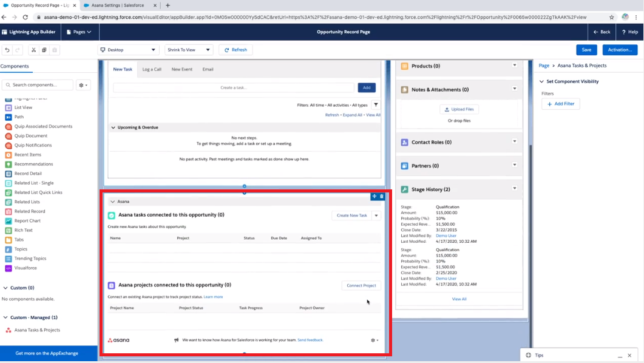Screen dimensions: 644x363
Task: Click the Add task button
Action: click(x=367, y=87)
